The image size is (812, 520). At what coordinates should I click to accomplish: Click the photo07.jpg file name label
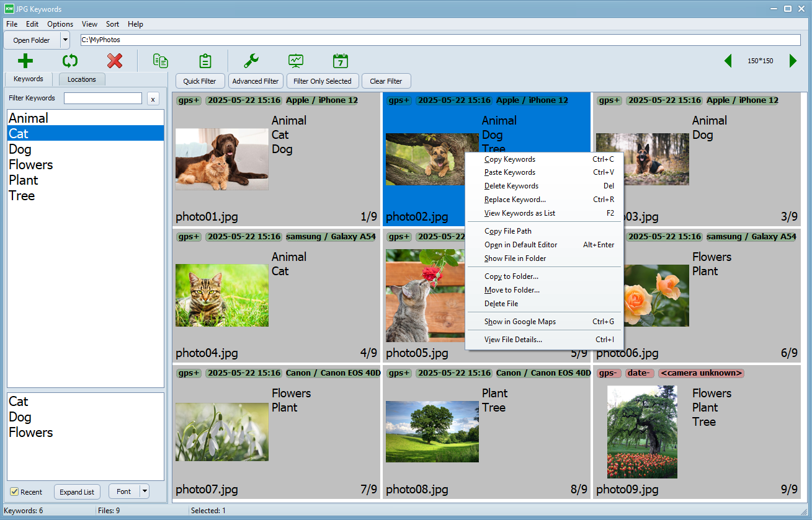(207, 489)
